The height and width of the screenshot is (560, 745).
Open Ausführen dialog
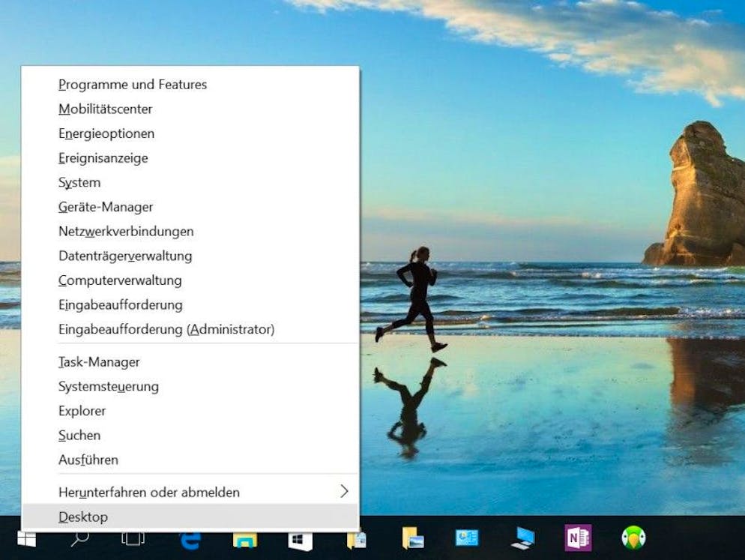(x=190, y=460)
